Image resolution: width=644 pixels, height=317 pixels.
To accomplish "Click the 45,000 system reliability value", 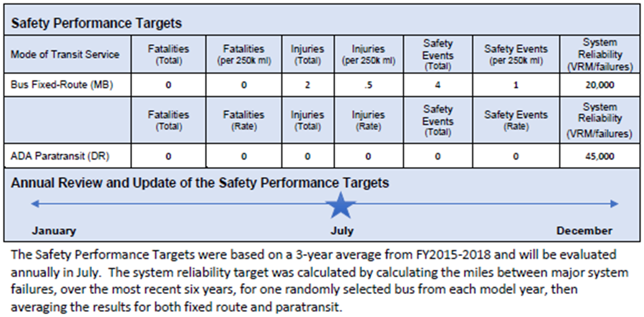I will [x=600, y=156].
